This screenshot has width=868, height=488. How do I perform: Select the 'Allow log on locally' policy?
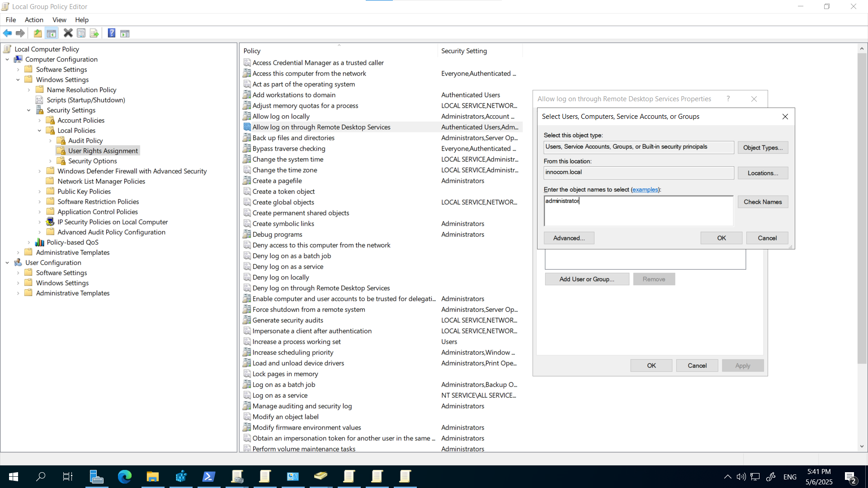tap(281, 117)
